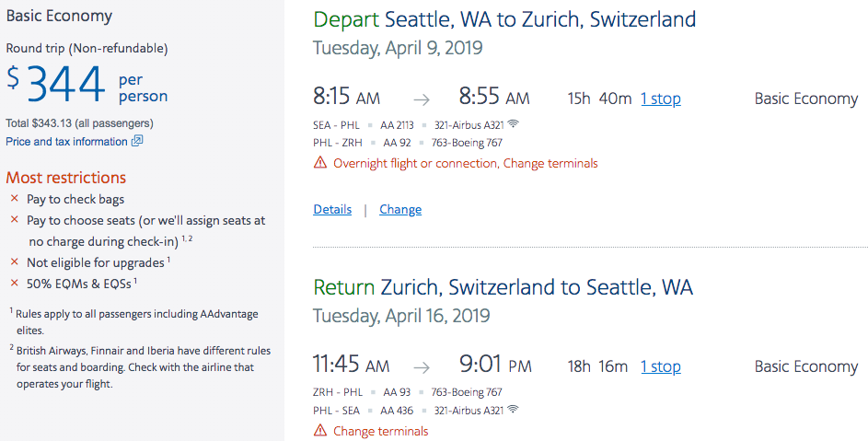
Task: Click the Wi-Fi icon on the SEA - PHL flight
Action: [x=513, y=124]
